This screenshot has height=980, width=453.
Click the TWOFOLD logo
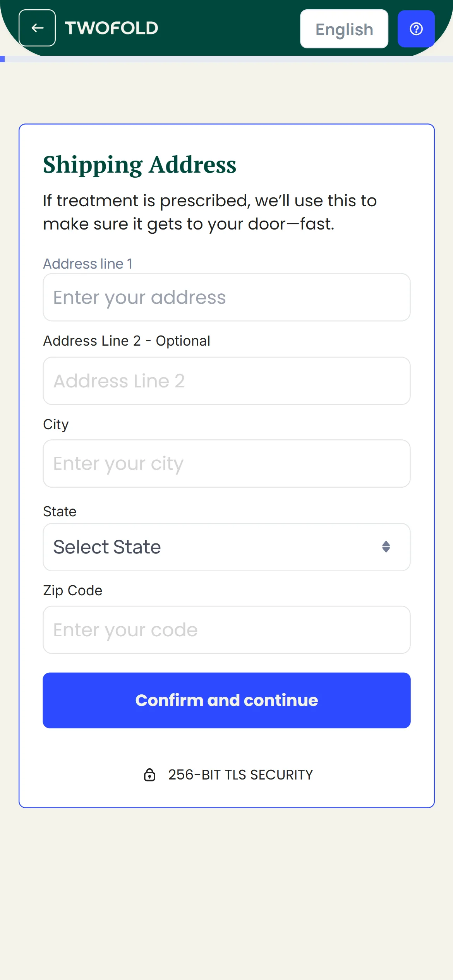tap(112, 28)
